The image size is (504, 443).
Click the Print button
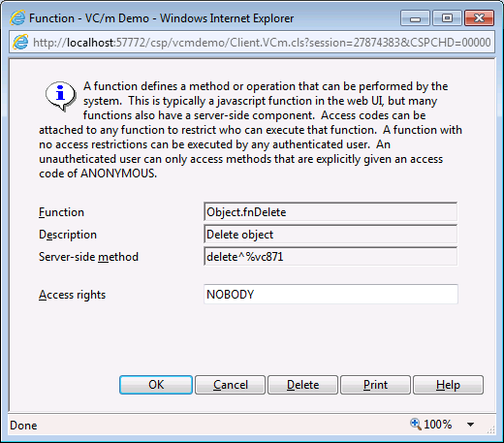pos(375,385)
